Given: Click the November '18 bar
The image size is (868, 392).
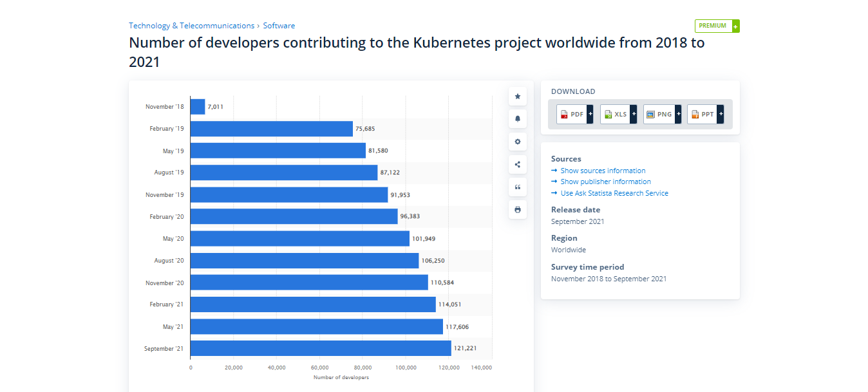Looking at the screenshot, I should point(197,107).
